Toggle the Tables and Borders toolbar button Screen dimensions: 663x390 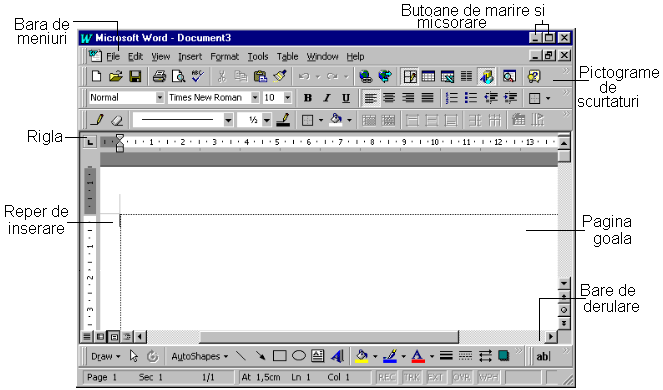click(409, 77)
